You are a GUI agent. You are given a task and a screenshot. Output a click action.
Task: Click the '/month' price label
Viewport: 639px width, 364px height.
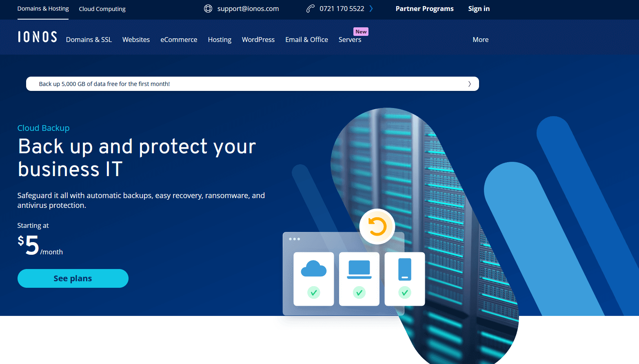pyautogui.click(x=51, y=252)
